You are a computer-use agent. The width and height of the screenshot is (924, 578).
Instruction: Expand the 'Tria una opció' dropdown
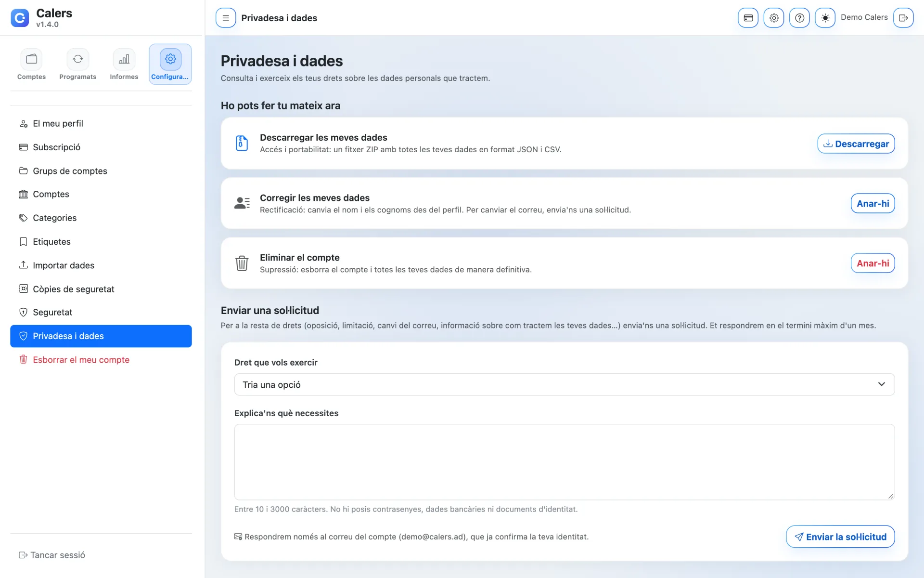tap(564, 384)
